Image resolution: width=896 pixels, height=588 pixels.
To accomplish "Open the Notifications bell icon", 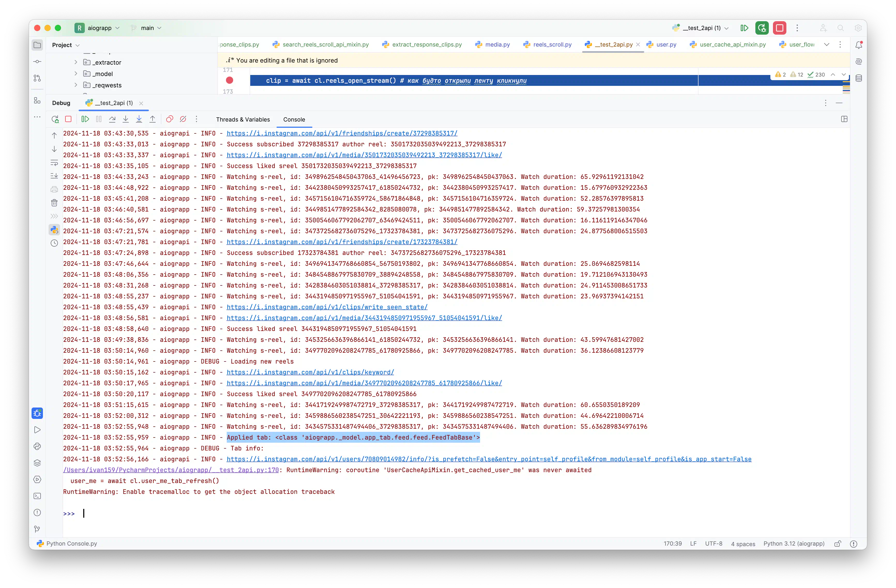I will click(x=859, y=45).
